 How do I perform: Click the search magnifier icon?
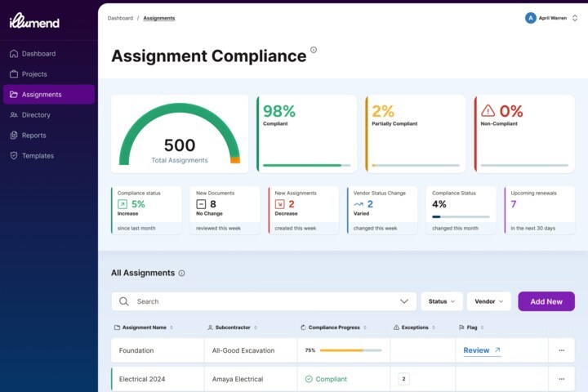[x=124, y=301]
